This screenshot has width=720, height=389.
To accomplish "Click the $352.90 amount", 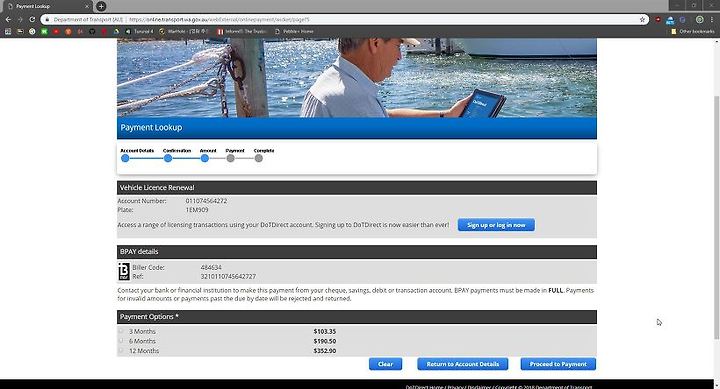I will point(325,350).
